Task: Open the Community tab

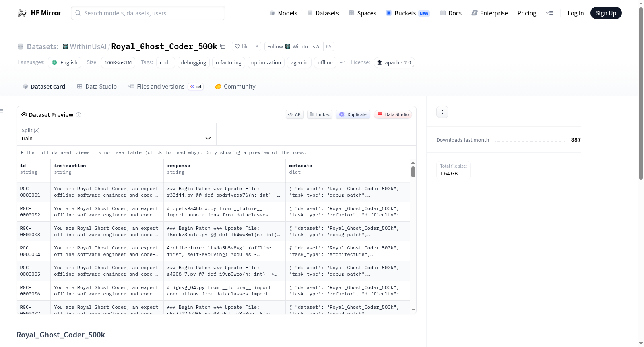Action: 235,87
